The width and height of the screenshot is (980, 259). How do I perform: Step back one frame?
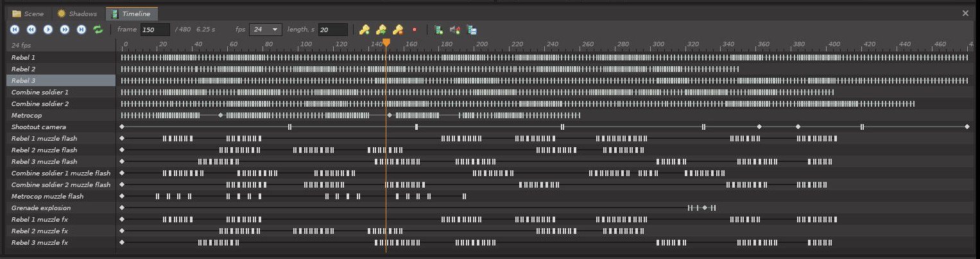pyautogui.click(x=31, y=30)
